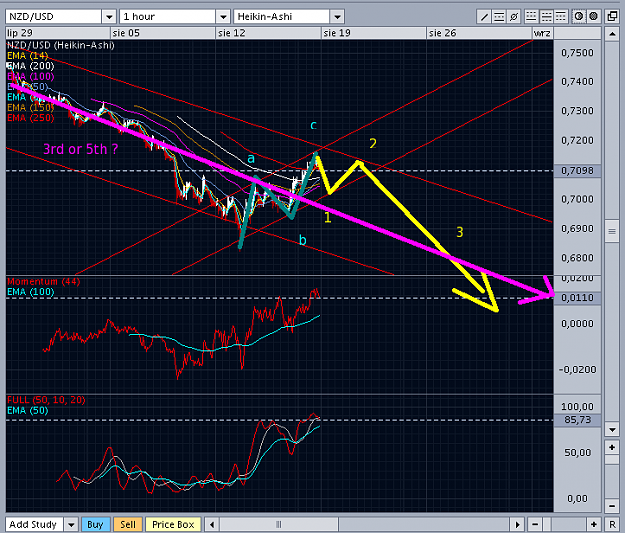Open the Heikin-Ashi chart type dropdown arrow
The height and width of the screenshot is (533, 625).
[x=337, y=17]
